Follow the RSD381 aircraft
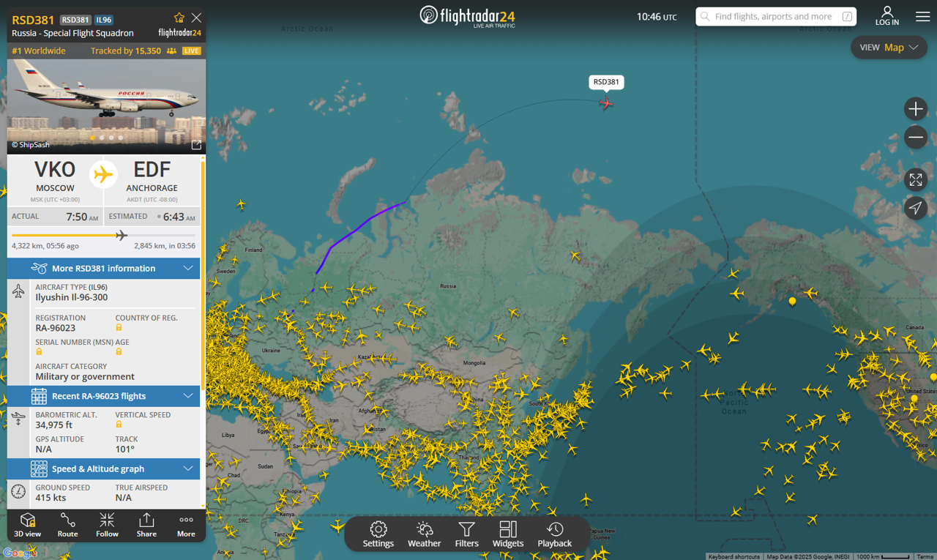This screenshot has height=560, width=937. (107, 525)
